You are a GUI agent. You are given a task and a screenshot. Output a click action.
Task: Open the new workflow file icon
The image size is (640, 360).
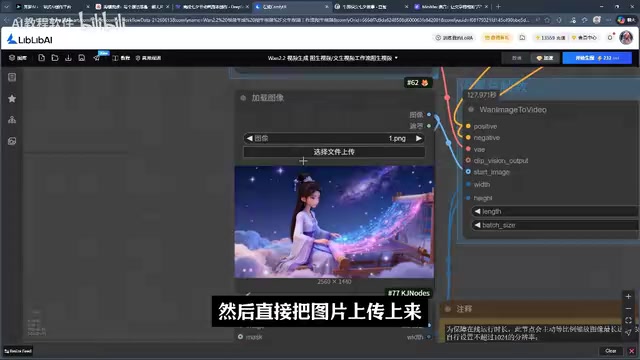click(x=41, y=58)
